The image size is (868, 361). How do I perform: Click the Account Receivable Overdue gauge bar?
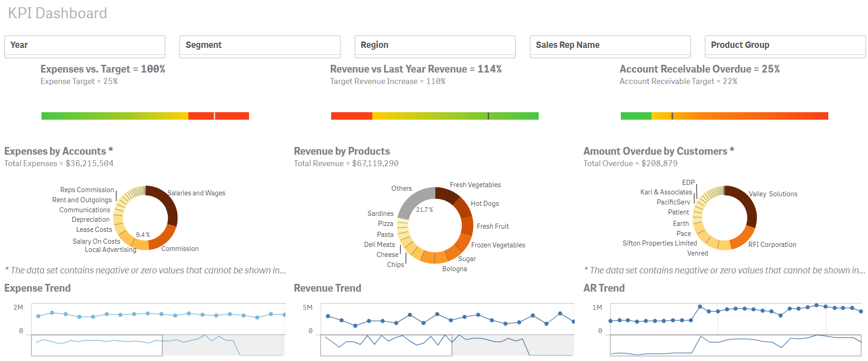point(724,116)
